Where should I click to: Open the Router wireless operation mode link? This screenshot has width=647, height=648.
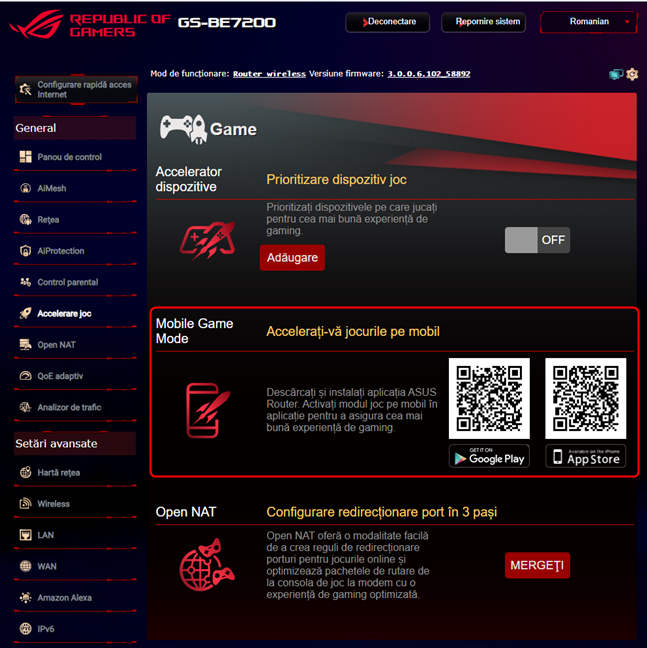[269, 74]
